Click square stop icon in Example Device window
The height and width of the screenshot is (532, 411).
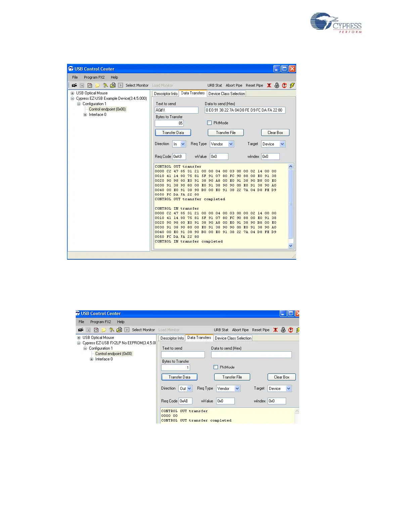pyautogui.click(x=82, y=85)
